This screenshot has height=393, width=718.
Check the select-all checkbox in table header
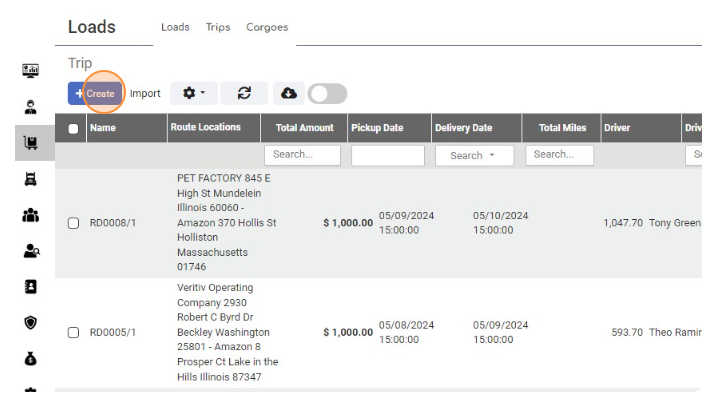[x=73, y=129]
